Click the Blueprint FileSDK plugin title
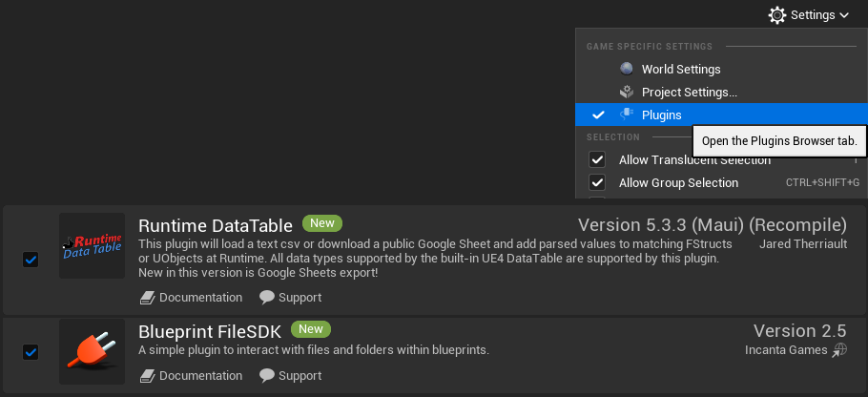868x397 pixels. [210, 331]
